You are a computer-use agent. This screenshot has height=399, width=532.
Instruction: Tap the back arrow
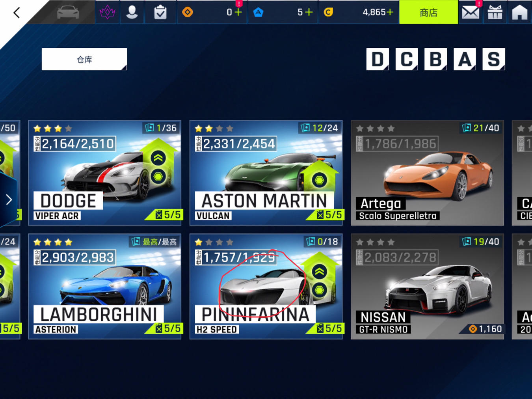pos(17,13)
